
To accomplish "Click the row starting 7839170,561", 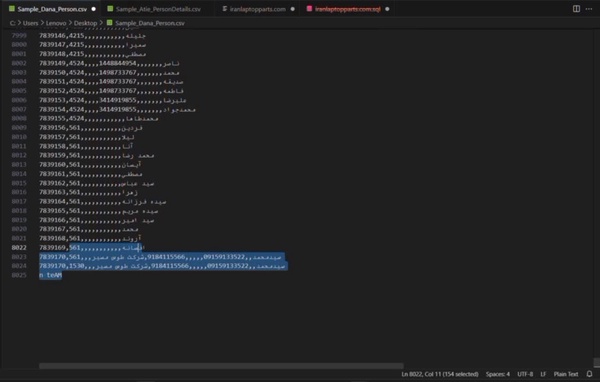I will 161,256.
